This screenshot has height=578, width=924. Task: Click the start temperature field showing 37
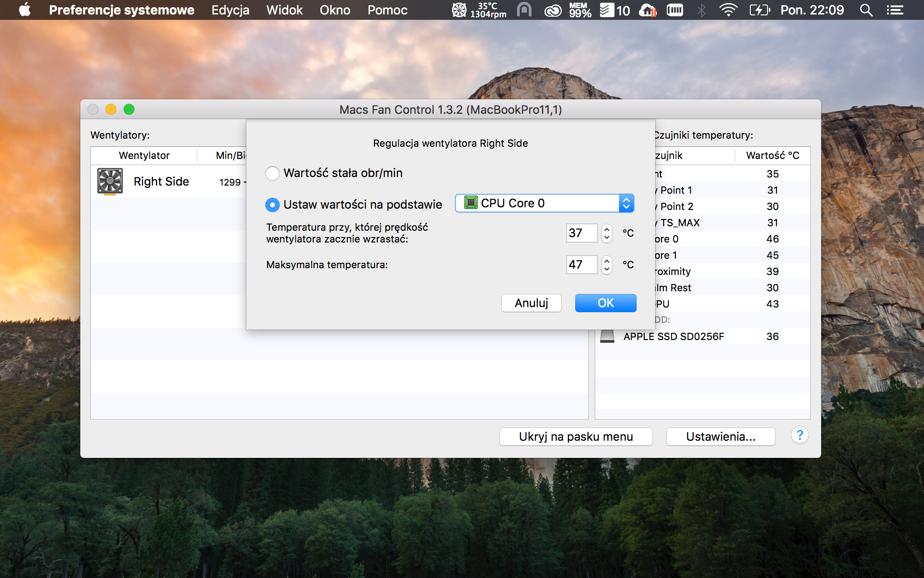(x=582, y=233)
